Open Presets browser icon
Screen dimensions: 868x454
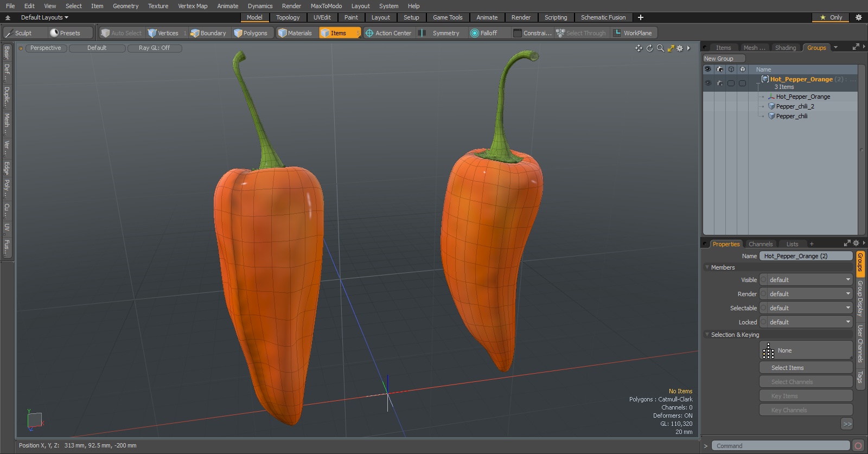point(54,33)
